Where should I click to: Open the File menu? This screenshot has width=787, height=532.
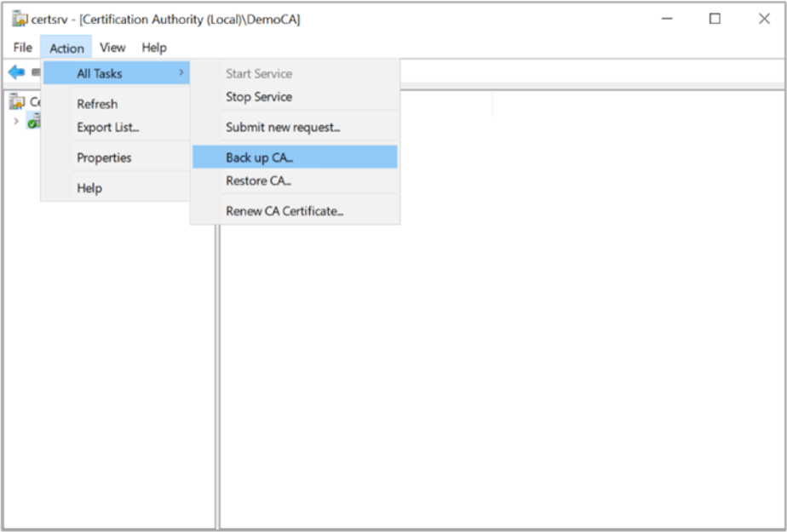(x=23, y=48)
